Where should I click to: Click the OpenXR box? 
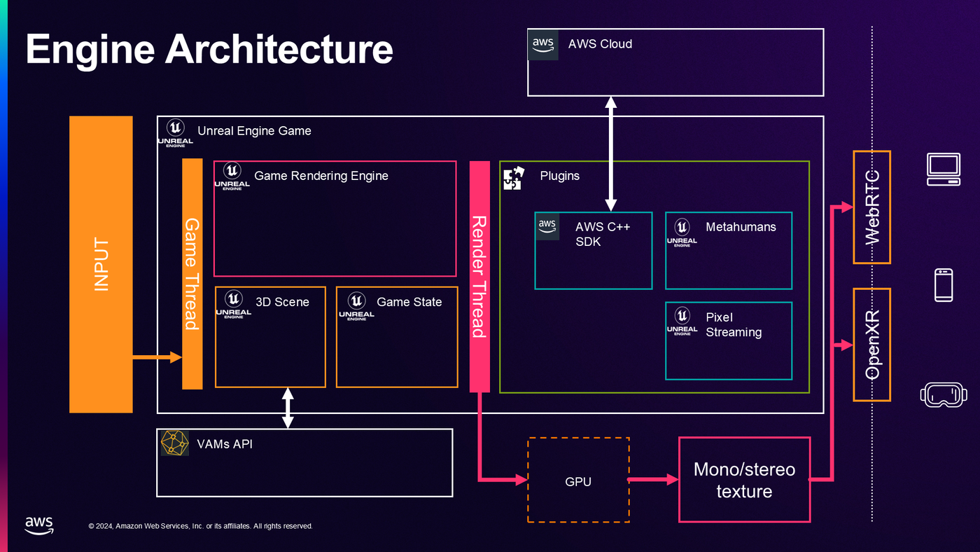872,345
